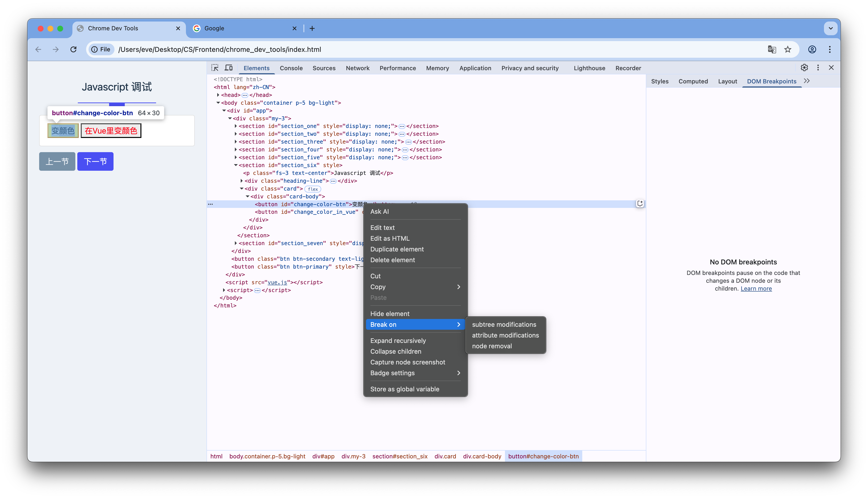Viewport: 868px width, 498px height.
Task: Toggle the flex badge on div.card
Action: click(x=312, y=189)
